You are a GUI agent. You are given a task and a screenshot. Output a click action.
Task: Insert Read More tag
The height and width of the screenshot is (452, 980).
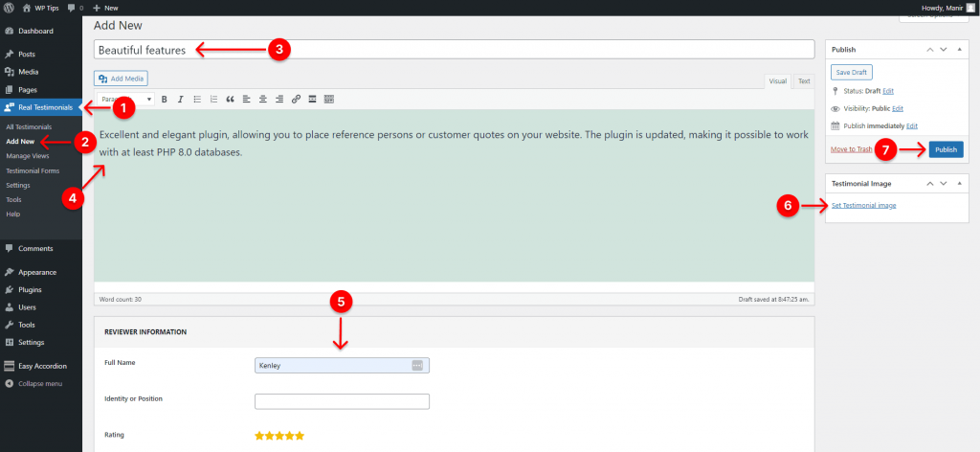(x=313, y=99)
